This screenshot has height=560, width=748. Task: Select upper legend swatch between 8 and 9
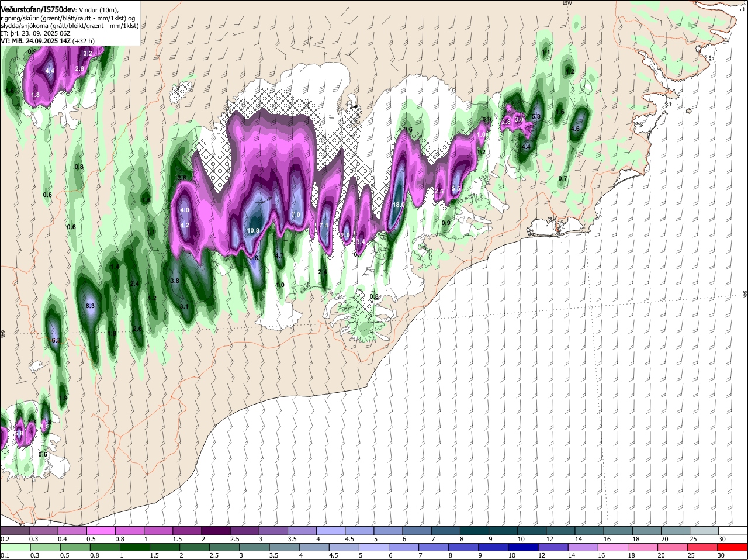click(x=475, y=530)
